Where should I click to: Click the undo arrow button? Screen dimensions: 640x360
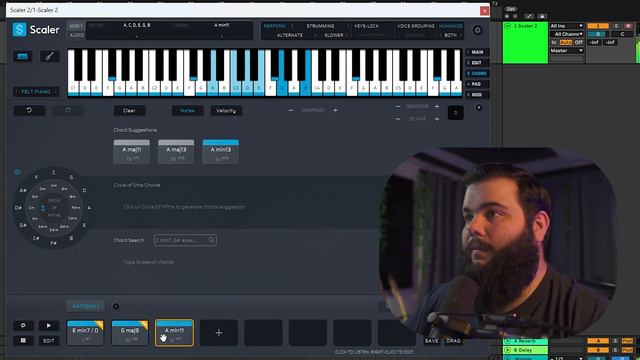pos(29,110)
